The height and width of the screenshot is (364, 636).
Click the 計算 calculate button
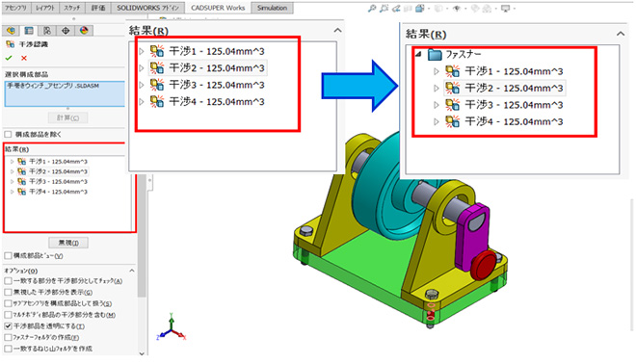67,117
